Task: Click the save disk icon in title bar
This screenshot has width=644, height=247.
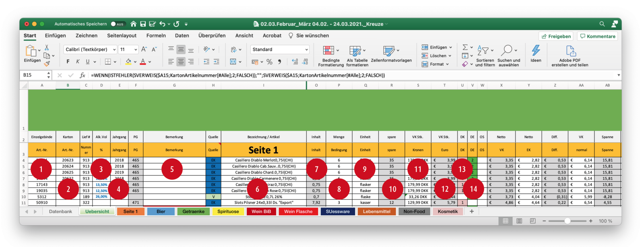Action: click(143, 24)
